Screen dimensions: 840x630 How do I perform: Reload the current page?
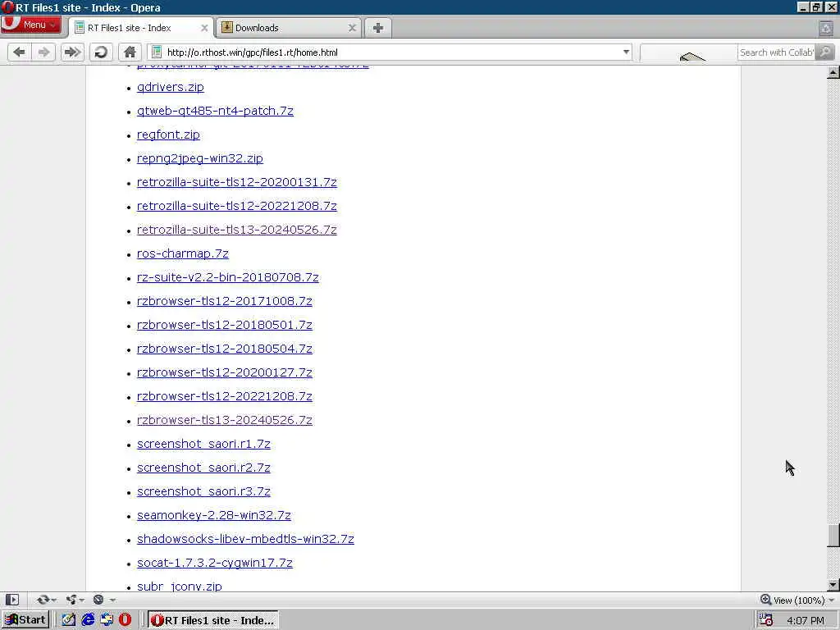click(x=101, y=52)
